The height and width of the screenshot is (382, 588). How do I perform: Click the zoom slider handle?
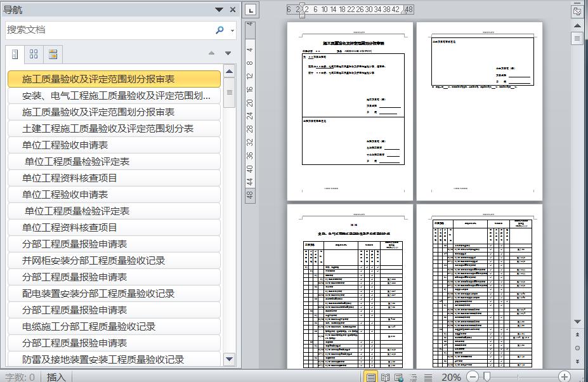(x=487, y=376)
